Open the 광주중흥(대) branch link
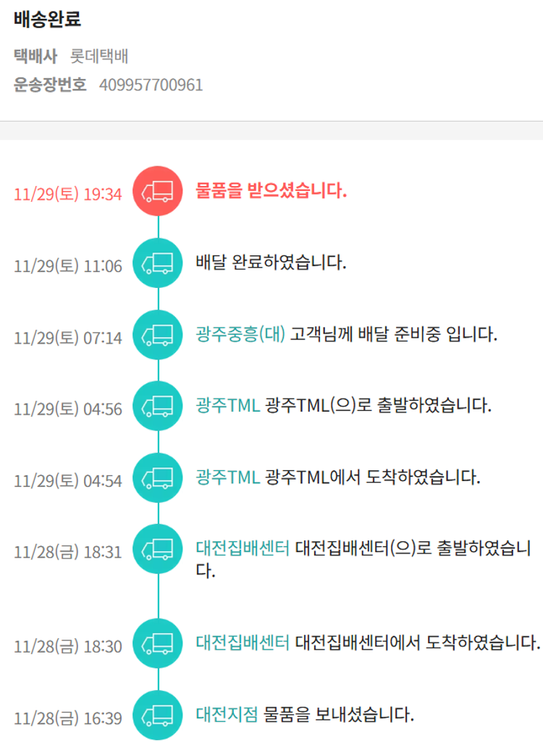The height and width of the screenshot is (756, 543). (x=240, y=334)
